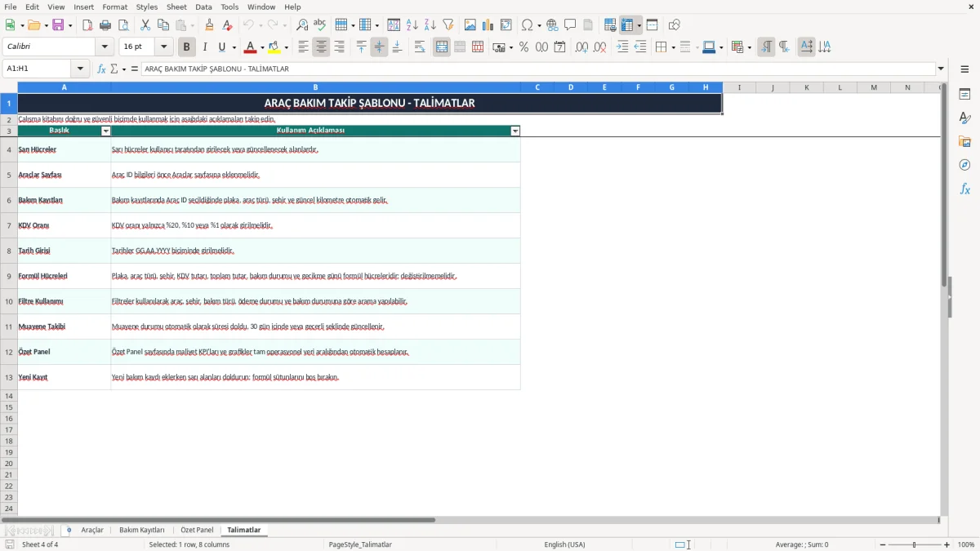Cut selection with the scissors icon
Viewport: 980px width, 551px height.
pyautogui.click(x=145, y=25)
